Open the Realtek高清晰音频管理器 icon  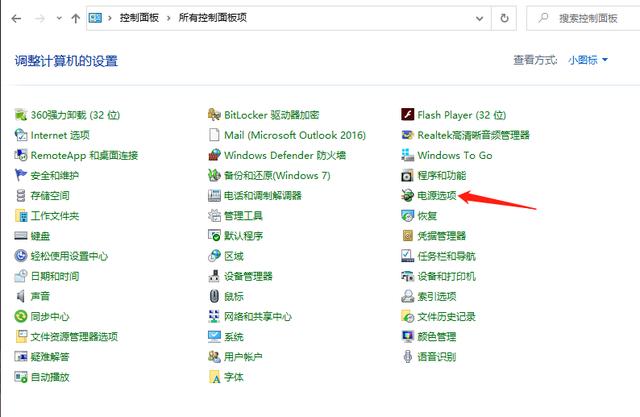click(407, 135)
